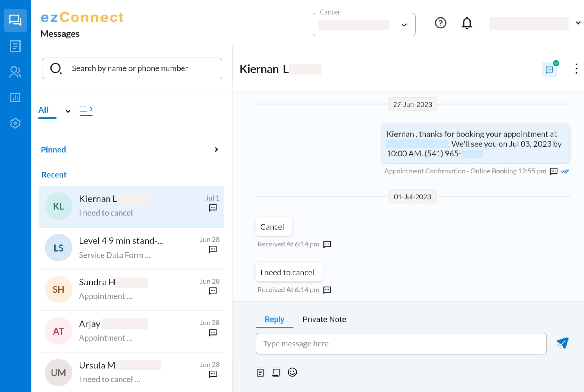Open Level 4 9 min stand conversation

[x=132, y=248]
